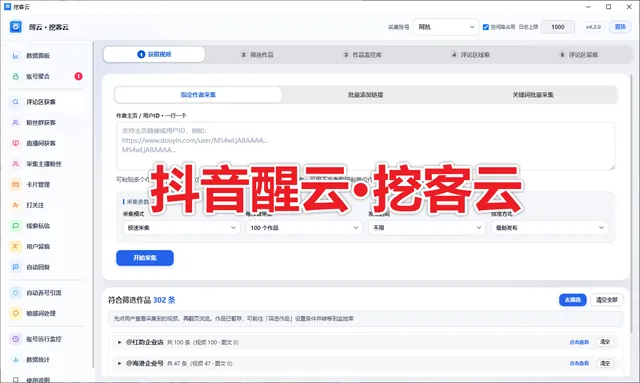Open the yellow user-profile sidebar icon above 自动回复
This screenshot has width=640, height=383.
[16, 246]
